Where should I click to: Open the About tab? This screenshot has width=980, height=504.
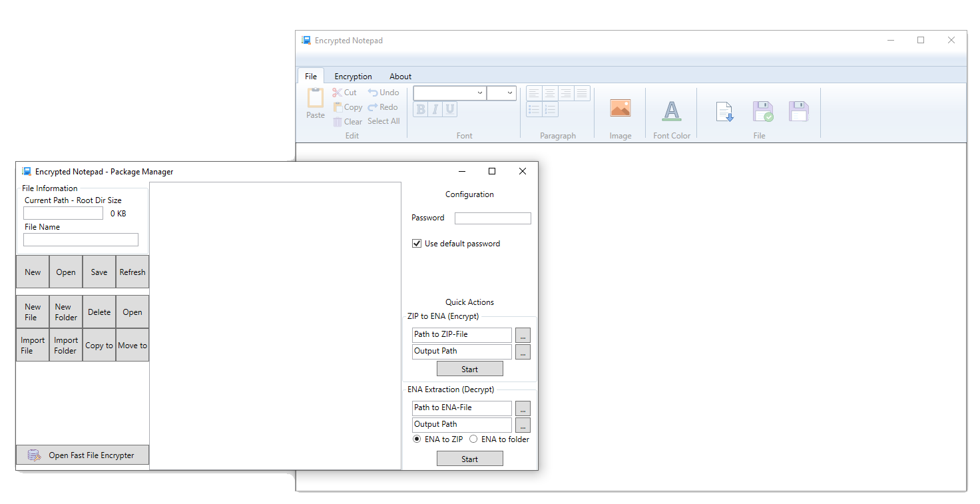[400, 77]
